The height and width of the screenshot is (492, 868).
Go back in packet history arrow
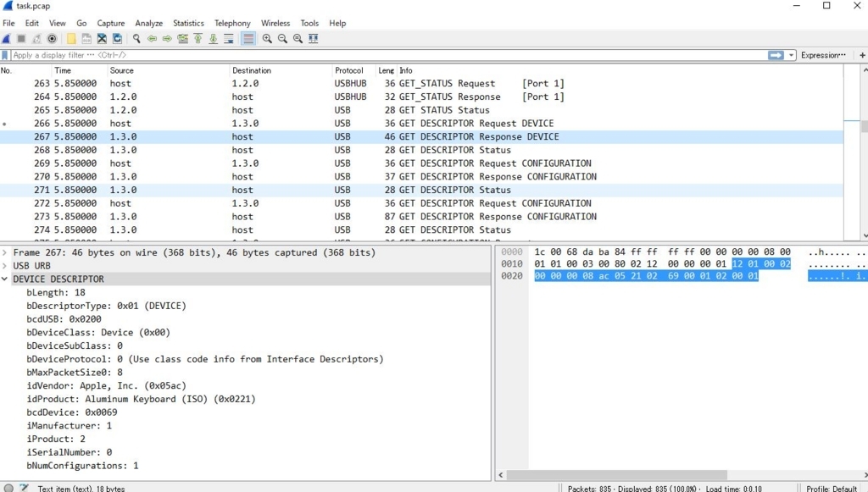(152, 39)
